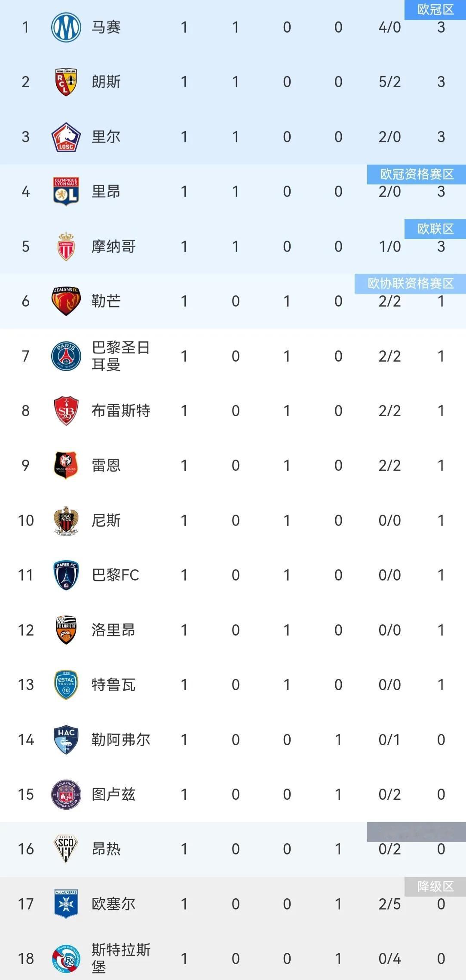Tap the HAC Le Havre crest

pyautogui.click(x=66, y=740)
